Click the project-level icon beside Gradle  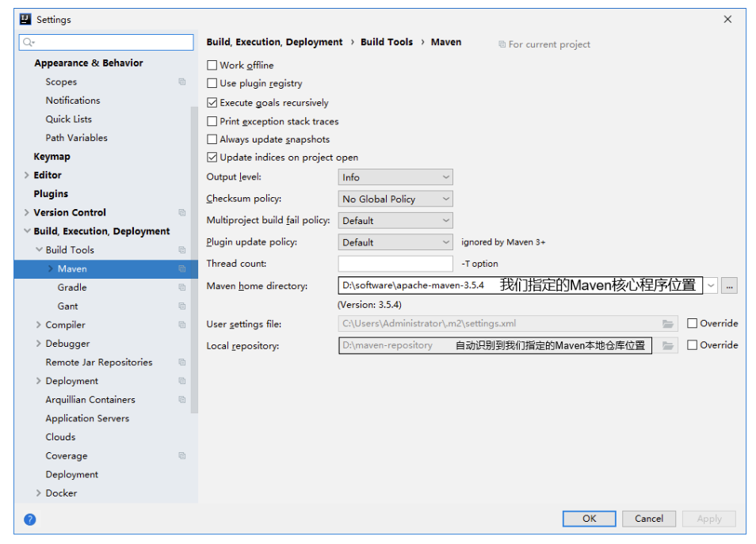pos(181,287)
